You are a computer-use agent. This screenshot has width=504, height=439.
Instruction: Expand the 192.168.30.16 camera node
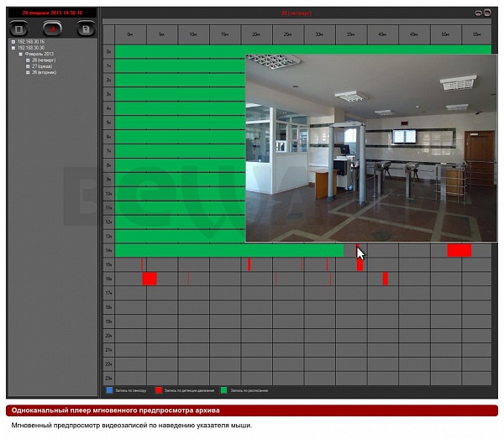tap(13, 42)
